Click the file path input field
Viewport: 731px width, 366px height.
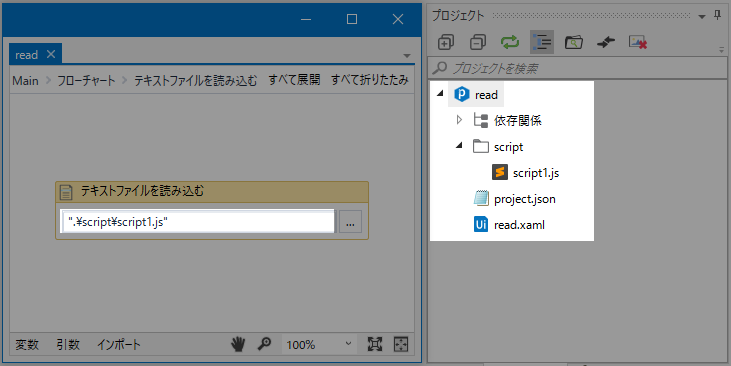pyautogui.click(x=198, y=221)
